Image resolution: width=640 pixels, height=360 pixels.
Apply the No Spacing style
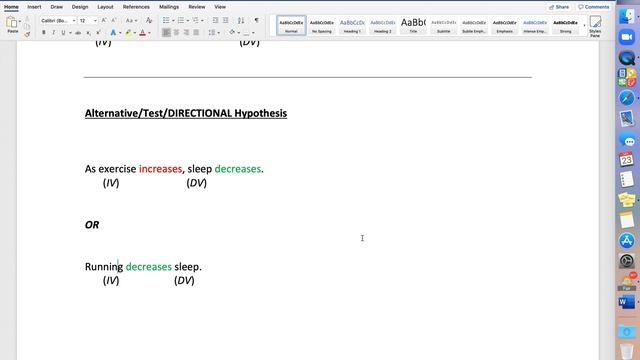tap(322, 25)
